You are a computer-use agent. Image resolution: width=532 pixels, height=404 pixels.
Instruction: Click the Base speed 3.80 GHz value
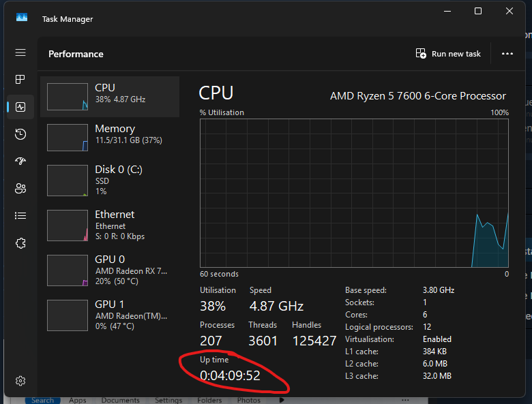coord(439,290)
